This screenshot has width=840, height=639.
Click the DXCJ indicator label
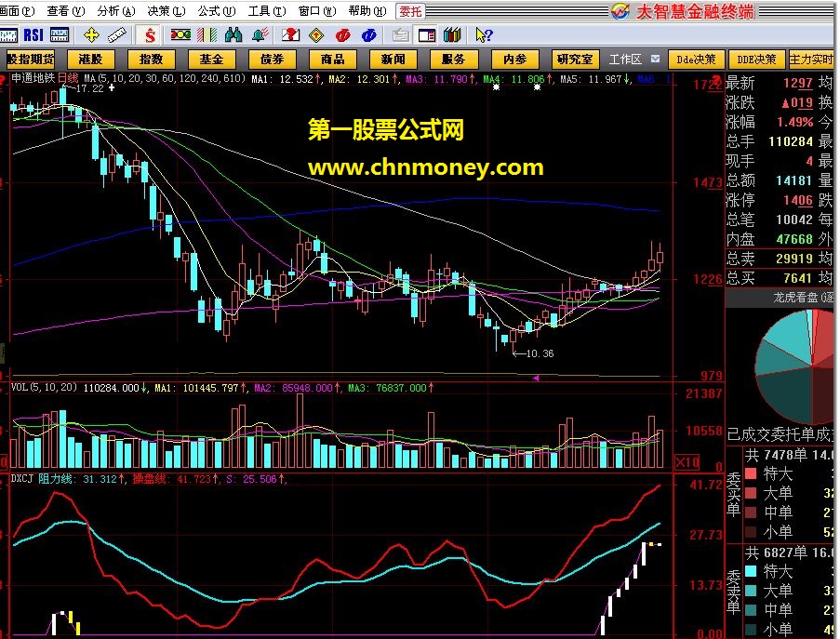click(22, 478)
